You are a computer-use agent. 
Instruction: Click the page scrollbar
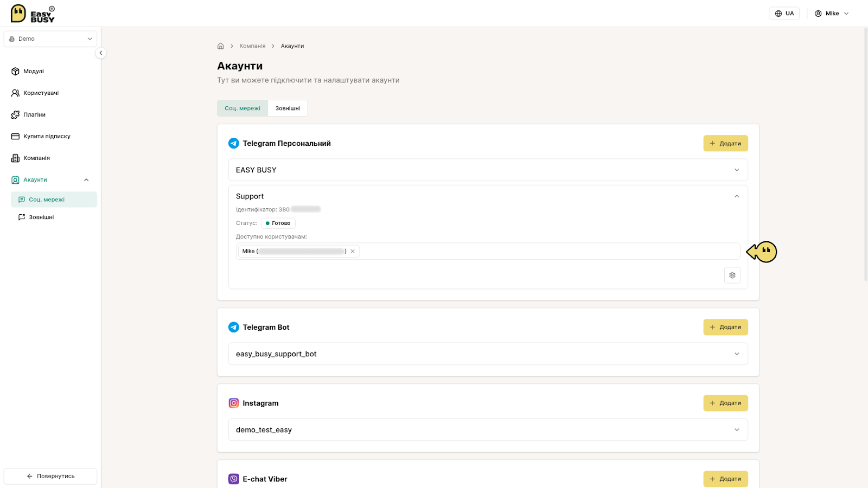865,155
